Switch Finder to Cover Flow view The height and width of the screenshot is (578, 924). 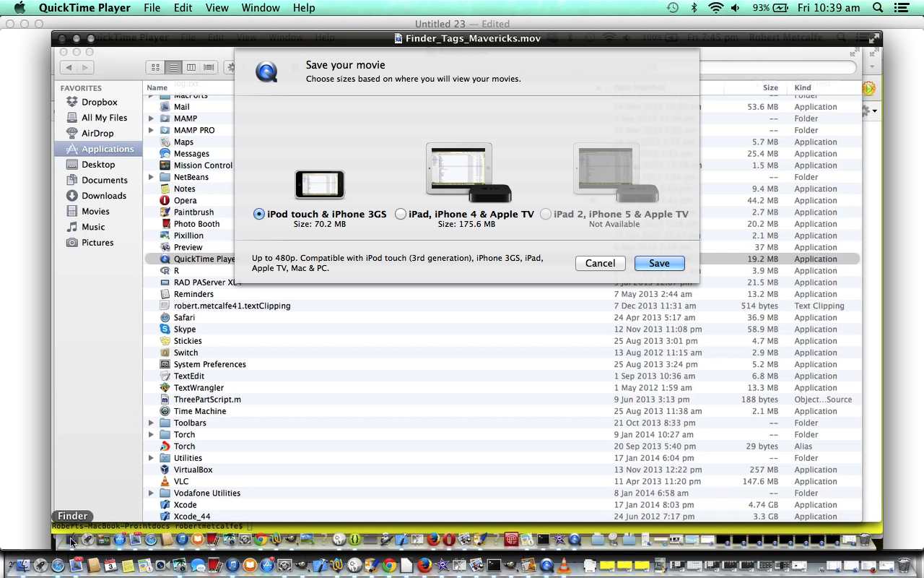pos(209,67)
